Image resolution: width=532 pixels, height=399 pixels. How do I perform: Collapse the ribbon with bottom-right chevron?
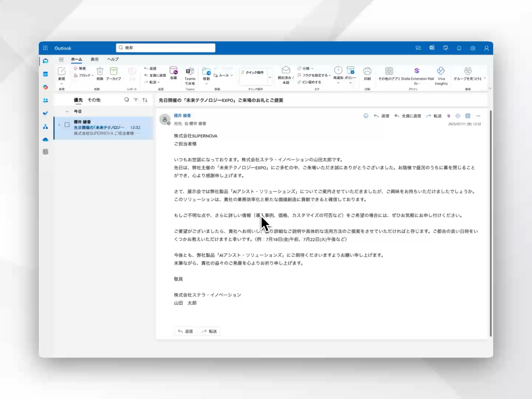tap(490, 89)
